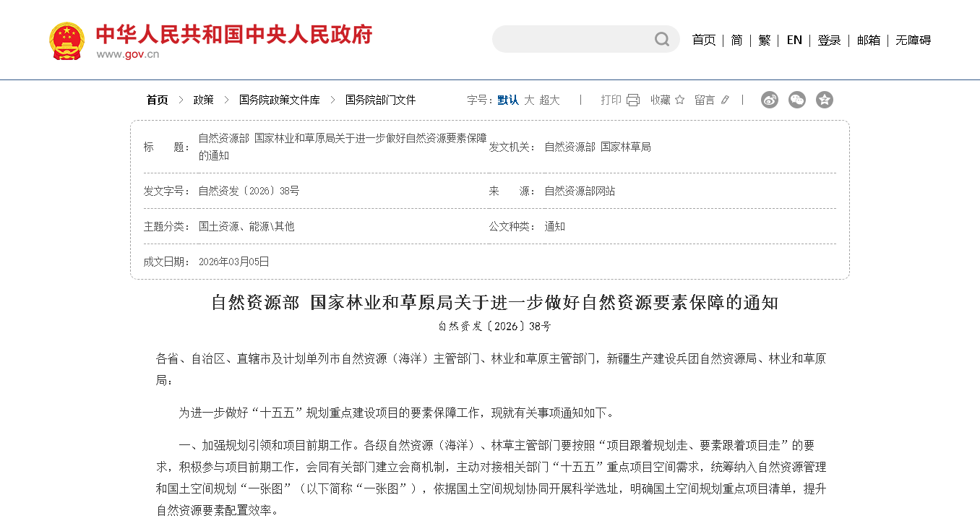Click the national emblem logo

pos(66,40)
